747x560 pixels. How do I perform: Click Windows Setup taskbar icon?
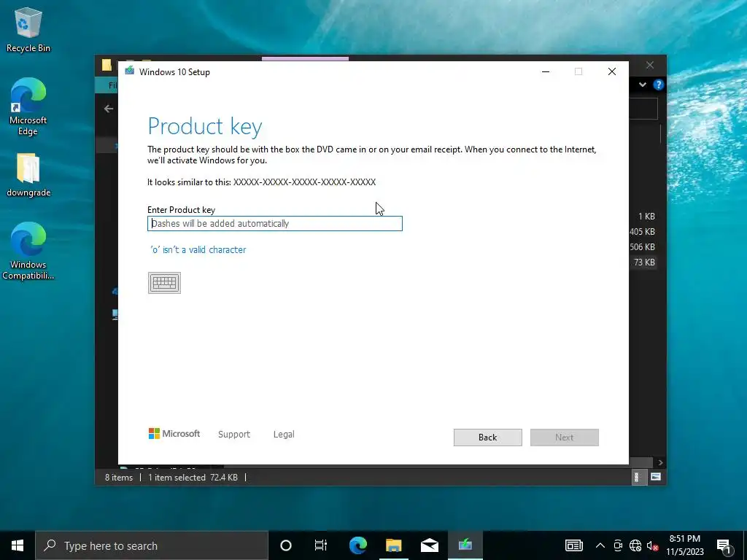[x=465, y=545]
